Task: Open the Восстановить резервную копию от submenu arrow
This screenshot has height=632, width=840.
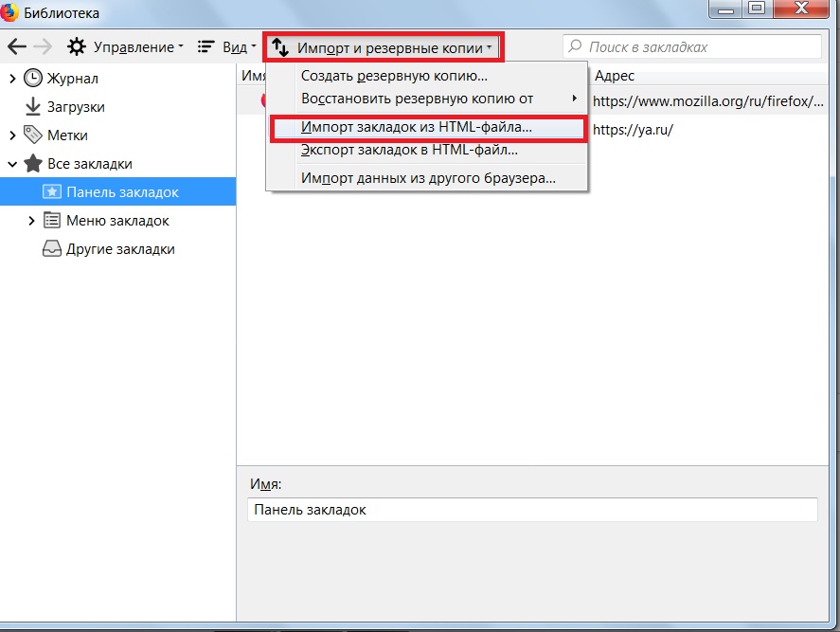Action: pos(574,99)
